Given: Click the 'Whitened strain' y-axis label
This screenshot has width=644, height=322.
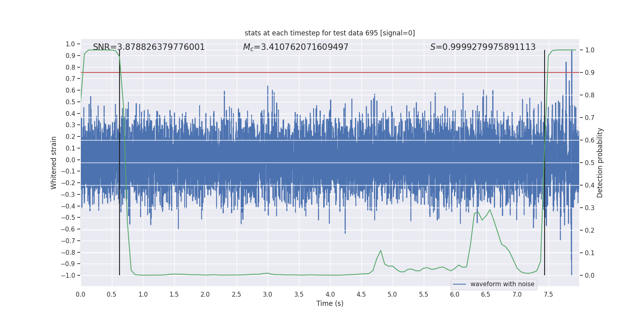Looking at the screenshot, I should (x=54, y=163).
